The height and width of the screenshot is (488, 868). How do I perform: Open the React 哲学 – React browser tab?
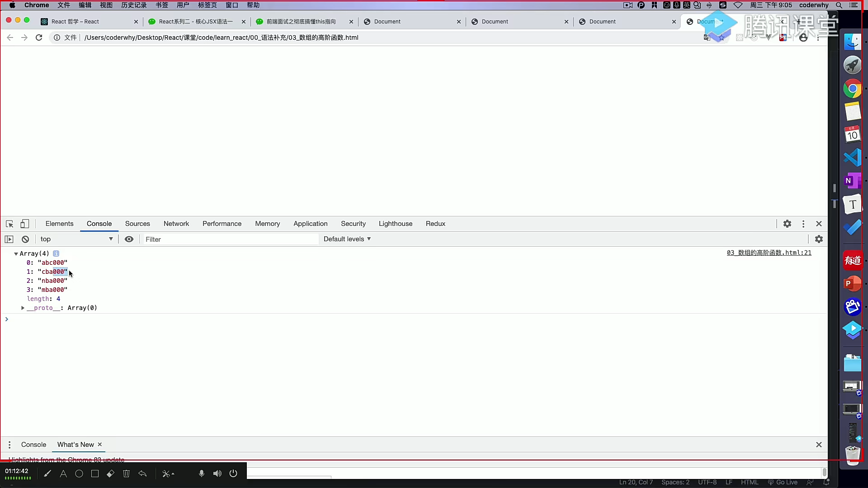89,21
